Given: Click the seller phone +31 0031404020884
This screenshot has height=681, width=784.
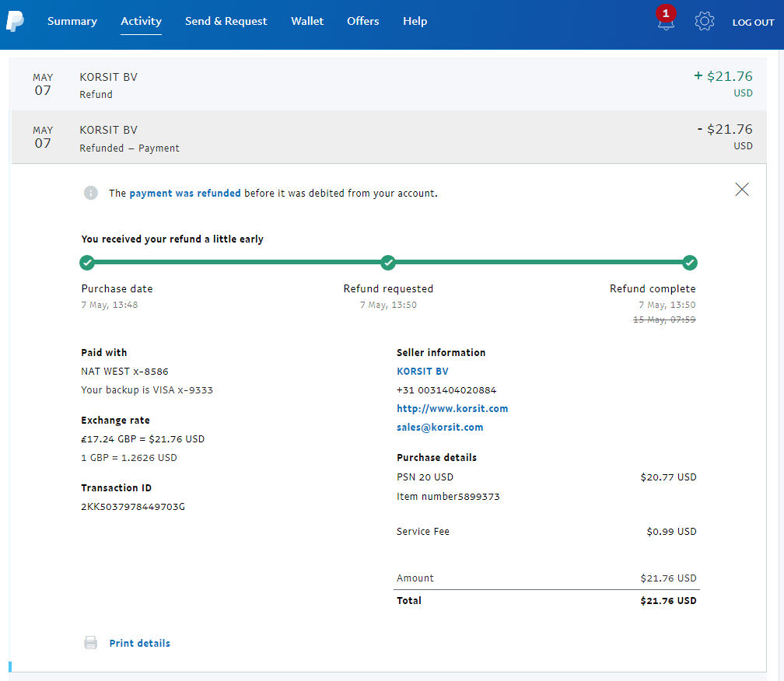Looking at the screenshot, I should [446, 389].
